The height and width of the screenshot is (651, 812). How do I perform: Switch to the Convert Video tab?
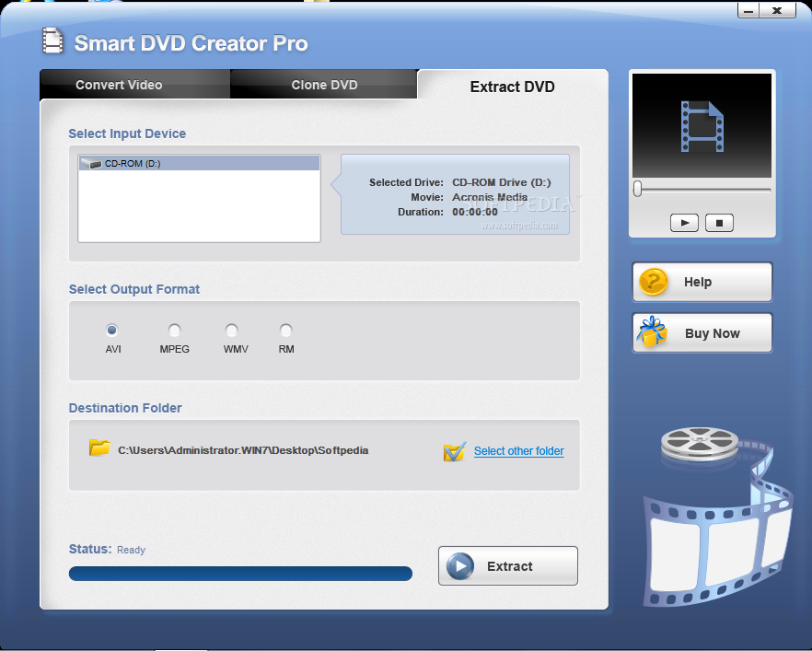tap(134, 84)
